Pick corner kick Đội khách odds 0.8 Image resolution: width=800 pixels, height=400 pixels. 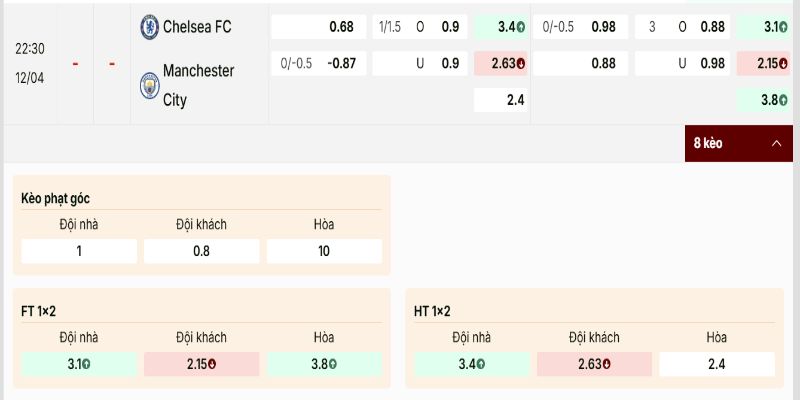pos(201,251)
